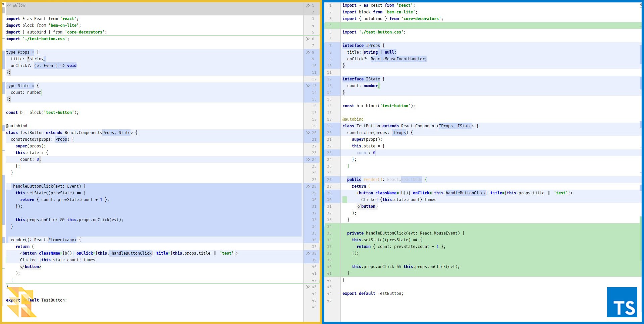
Task: Click the '// @flow' comment in left pane
Action: [15, 5]
